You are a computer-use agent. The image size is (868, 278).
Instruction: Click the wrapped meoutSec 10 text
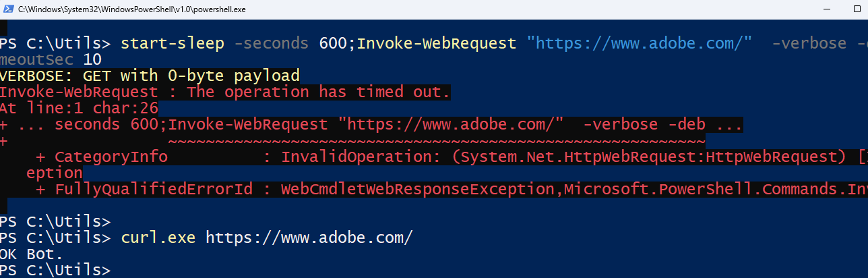(x=51, y=59)
